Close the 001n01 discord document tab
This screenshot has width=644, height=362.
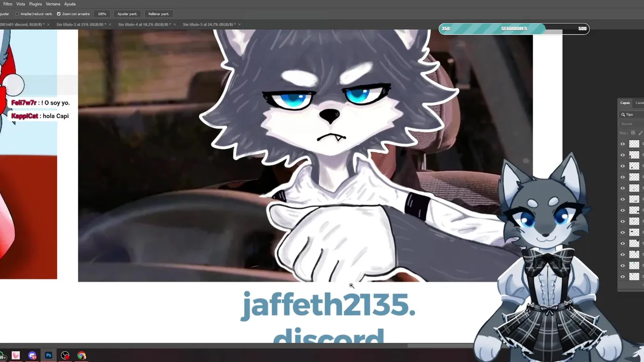pos(48,24)
